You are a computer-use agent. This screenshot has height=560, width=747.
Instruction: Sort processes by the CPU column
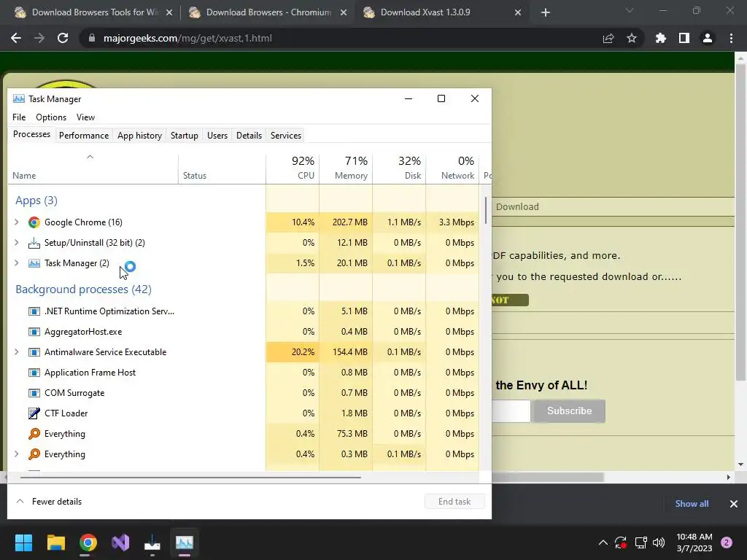pos(293,168)
